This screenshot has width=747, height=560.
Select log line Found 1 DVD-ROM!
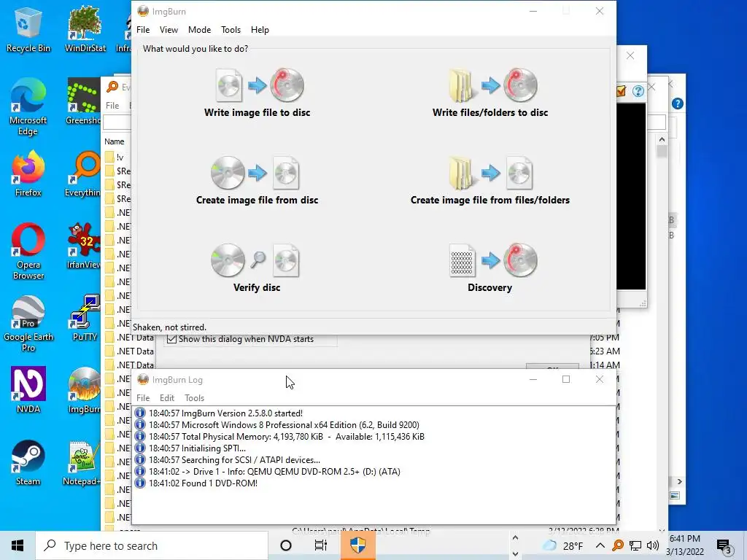(x=203, y=483)
